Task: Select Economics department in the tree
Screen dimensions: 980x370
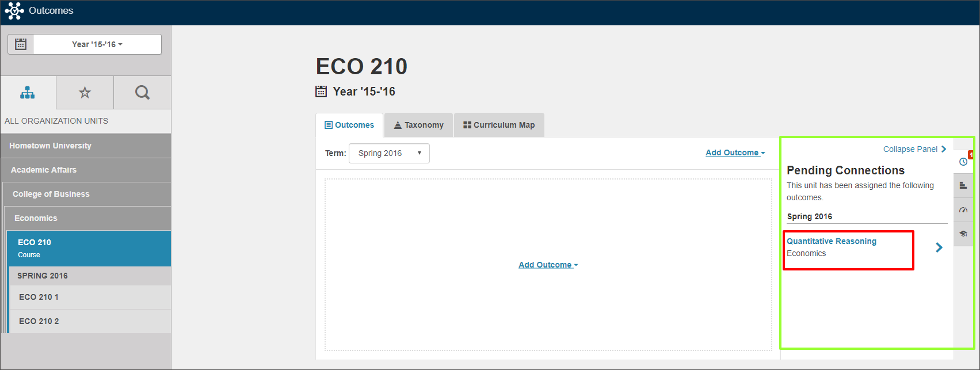Action: click(87, 218)
